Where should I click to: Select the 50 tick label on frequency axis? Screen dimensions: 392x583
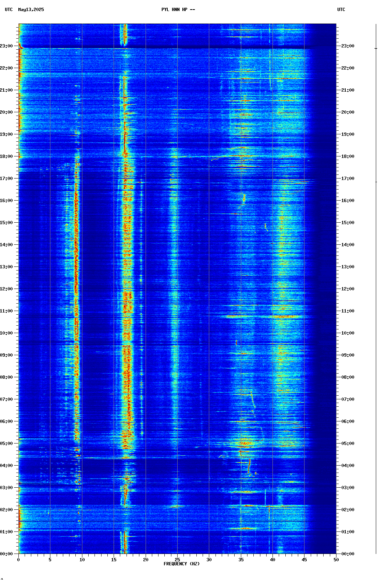(x=336, y=560)
